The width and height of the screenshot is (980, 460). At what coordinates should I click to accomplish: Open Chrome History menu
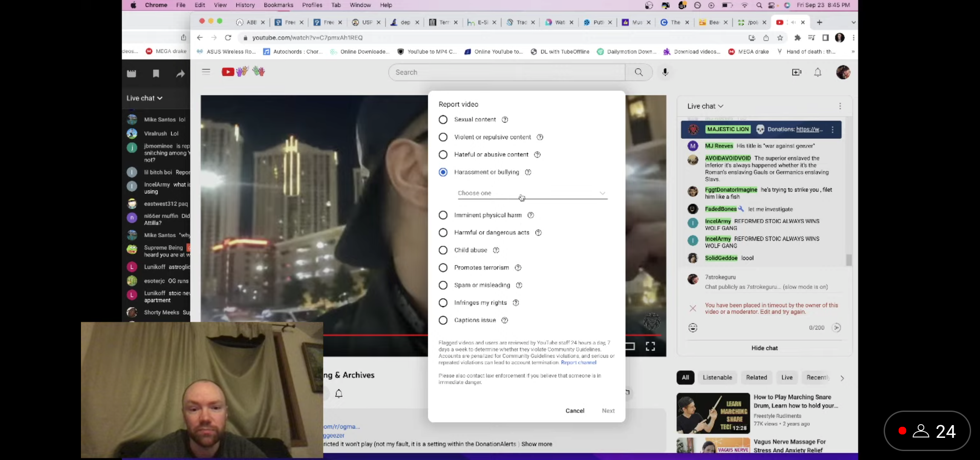[245, 5]
